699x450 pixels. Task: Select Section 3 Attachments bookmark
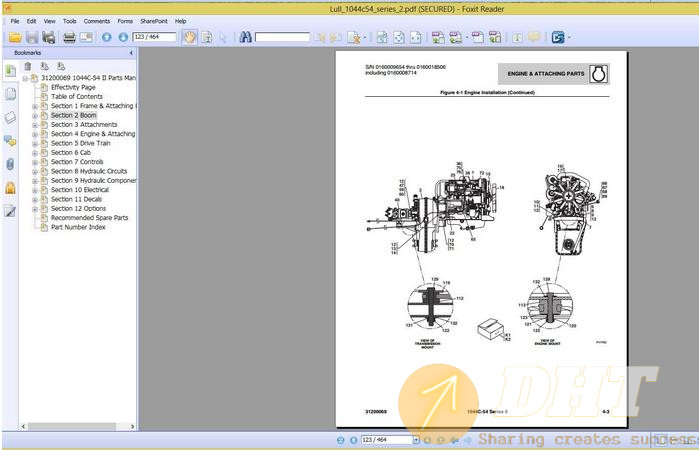[x=84, y=124]
